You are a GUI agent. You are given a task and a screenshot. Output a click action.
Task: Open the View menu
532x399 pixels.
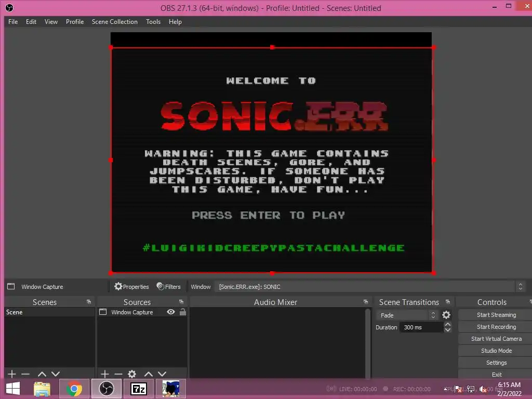coord(51,22)
